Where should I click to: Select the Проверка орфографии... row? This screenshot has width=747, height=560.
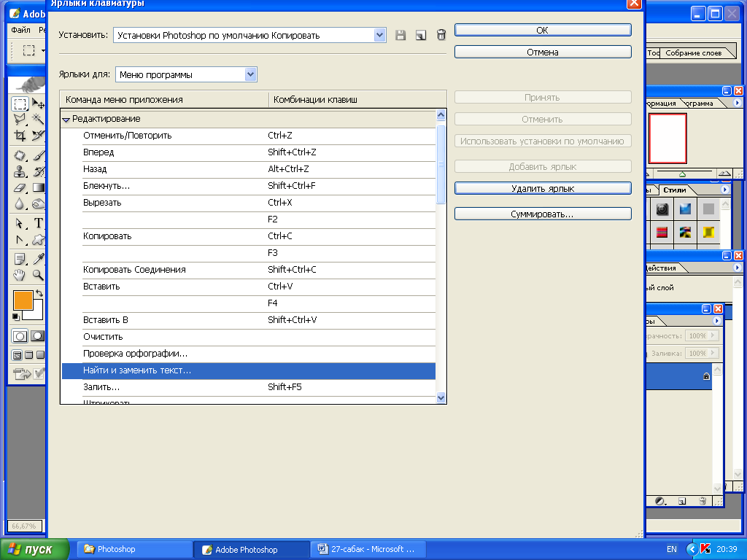pos(249,354)
